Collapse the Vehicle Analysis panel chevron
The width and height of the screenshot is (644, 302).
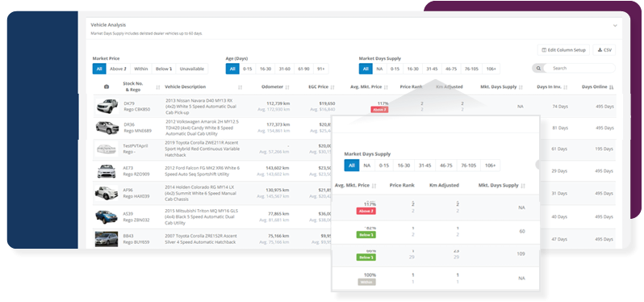tap(615, 26)
